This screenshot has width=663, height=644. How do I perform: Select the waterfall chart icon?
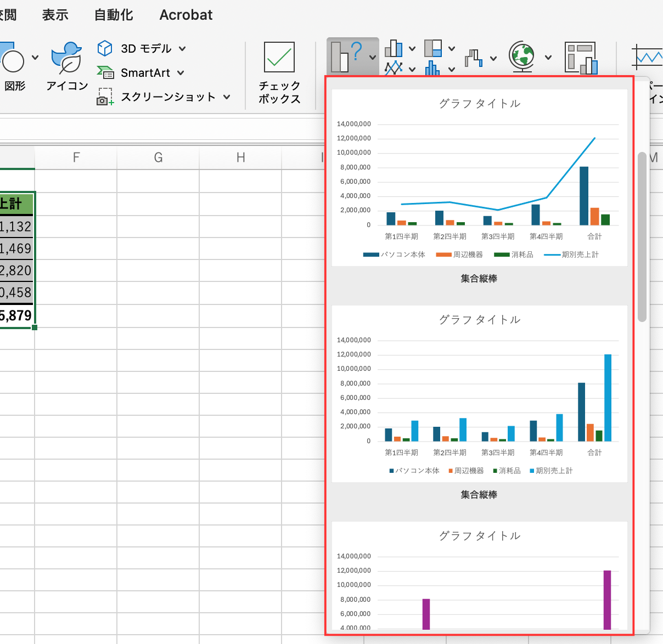point(474,58)
